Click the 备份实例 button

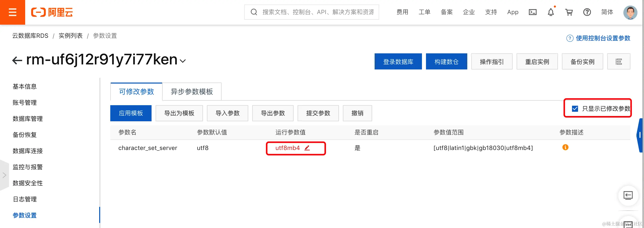pos(582,61)
